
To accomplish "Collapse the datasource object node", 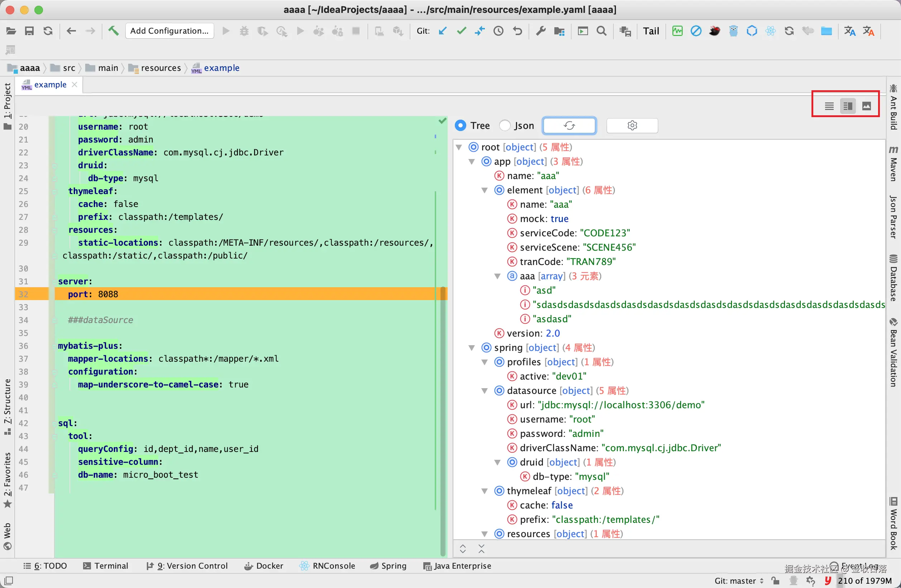I will tap(485, 390).
